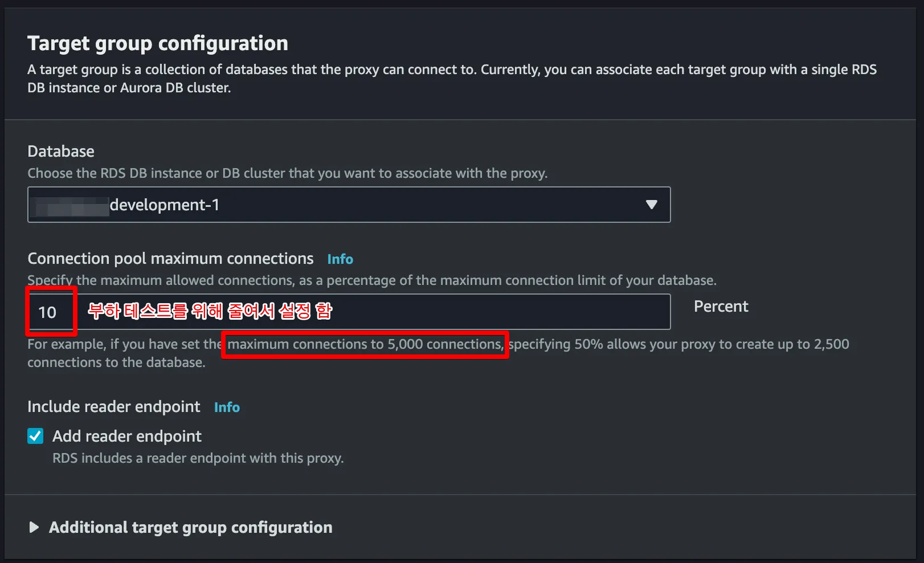
Task: Click the Database dropdown arrow icon
Action: point(651,205)
